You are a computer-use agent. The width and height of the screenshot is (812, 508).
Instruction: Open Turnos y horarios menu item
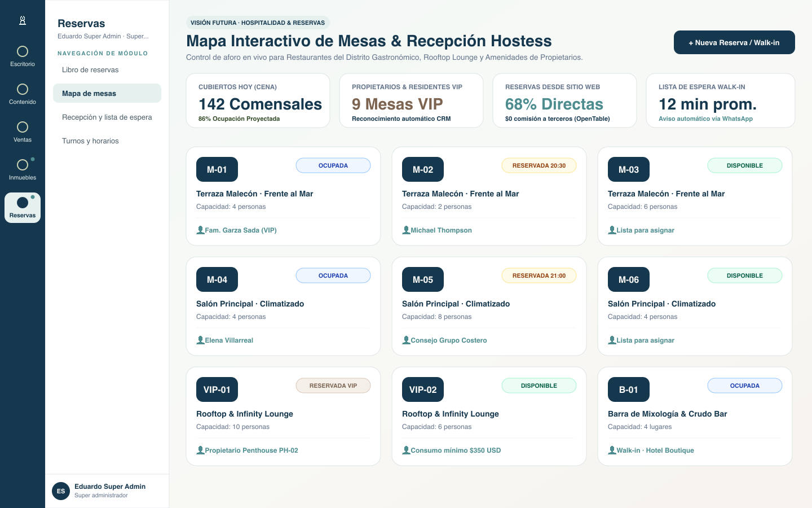pos(107,141)
